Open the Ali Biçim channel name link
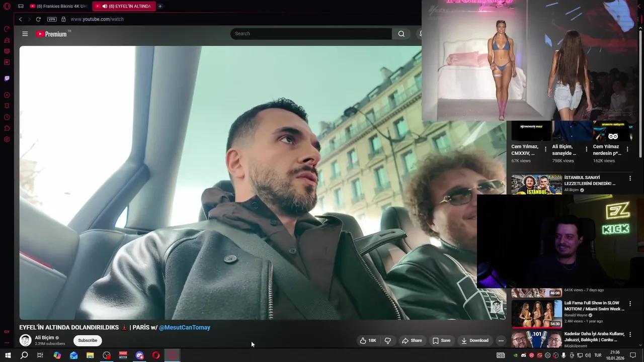This screenshot has height=362, width=644. (44, 338)
